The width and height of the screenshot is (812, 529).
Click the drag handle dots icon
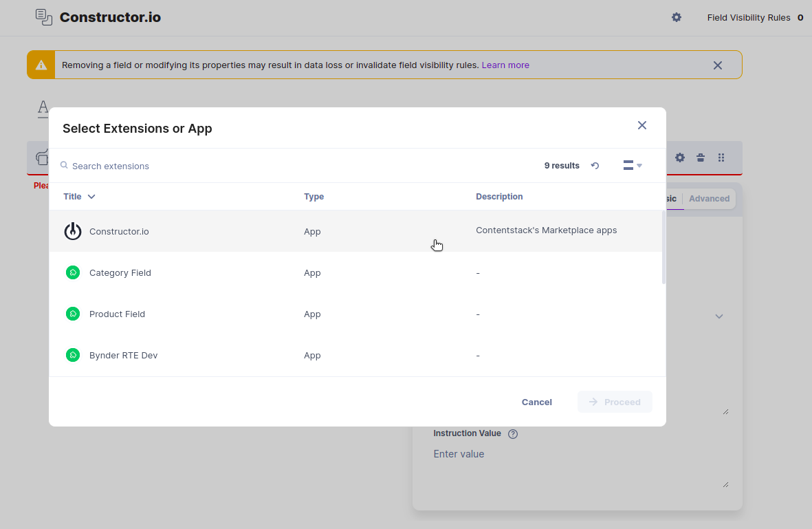tap(721, 158)
